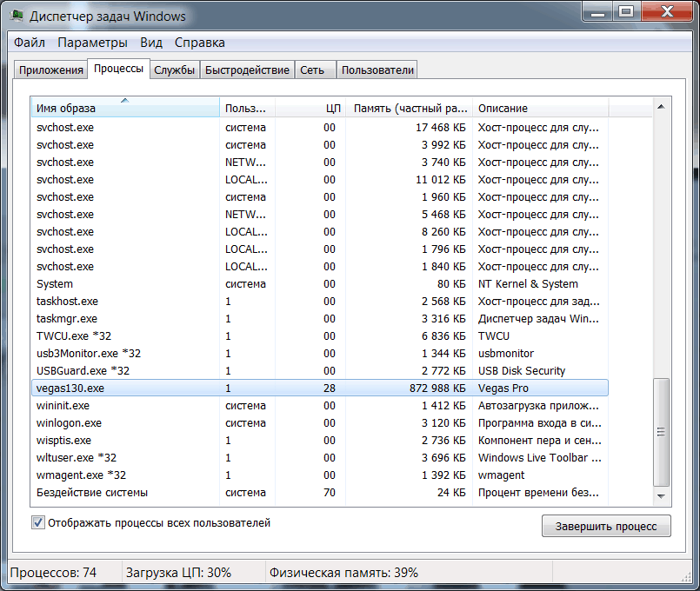Toggle Отображать процессы всех пользователей checkbox

(38, 522)
